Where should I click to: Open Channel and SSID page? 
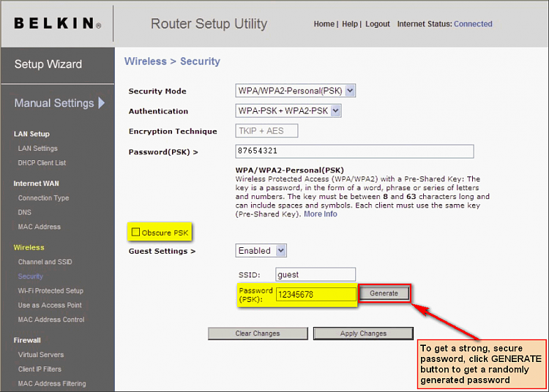45,262
